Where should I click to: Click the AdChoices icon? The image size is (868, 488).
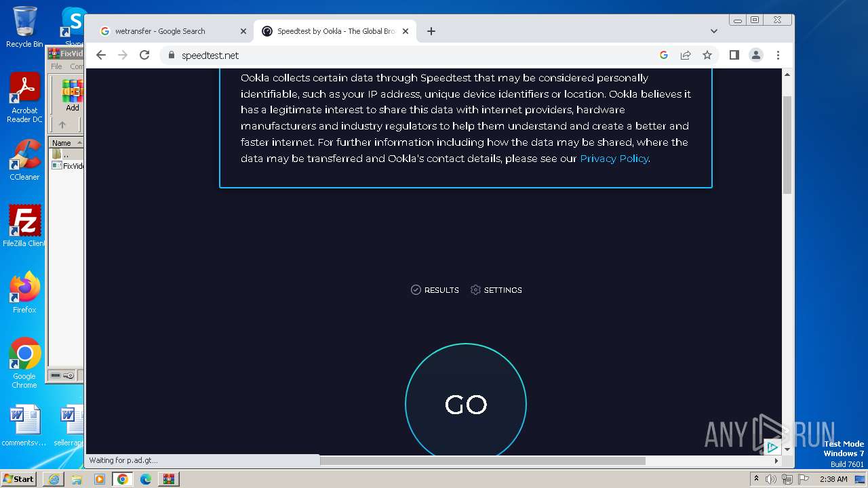[x=772, y=447]
